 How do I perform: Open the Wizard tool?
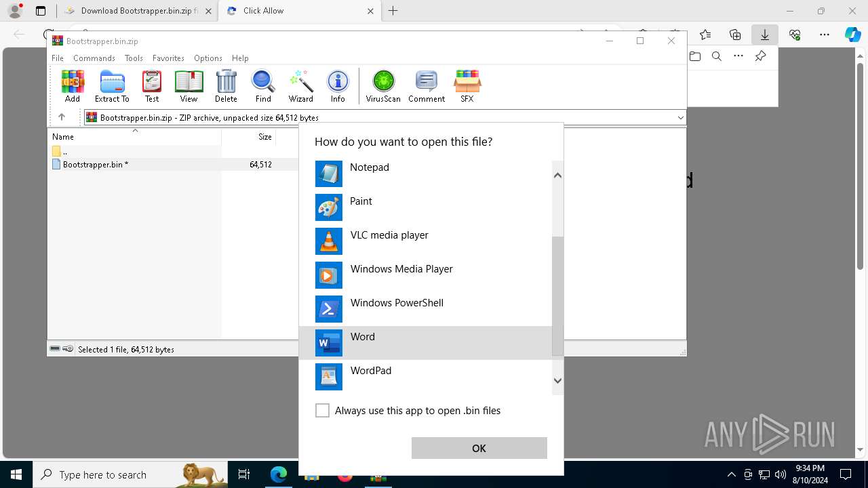[x=300, y=86]
